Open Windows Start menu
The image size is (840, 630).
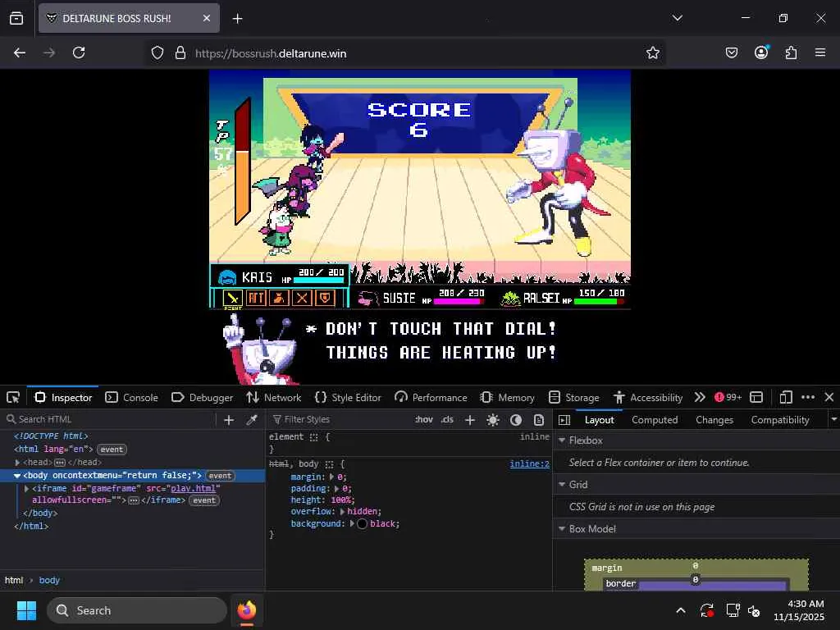26,610
